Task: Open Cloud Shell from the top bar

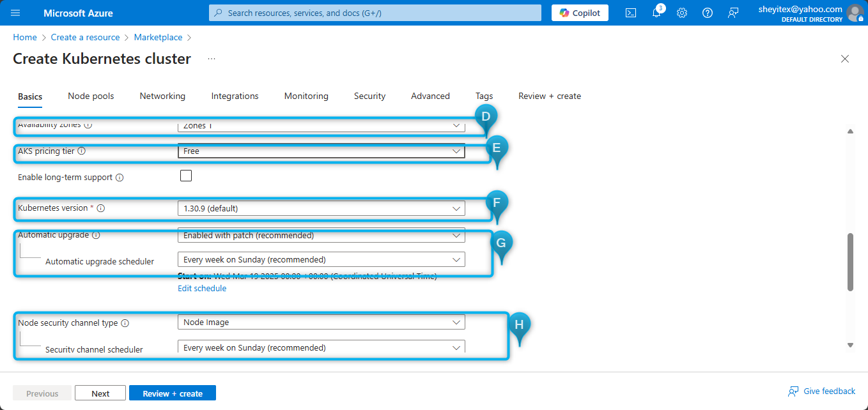Action: point(631,13)
